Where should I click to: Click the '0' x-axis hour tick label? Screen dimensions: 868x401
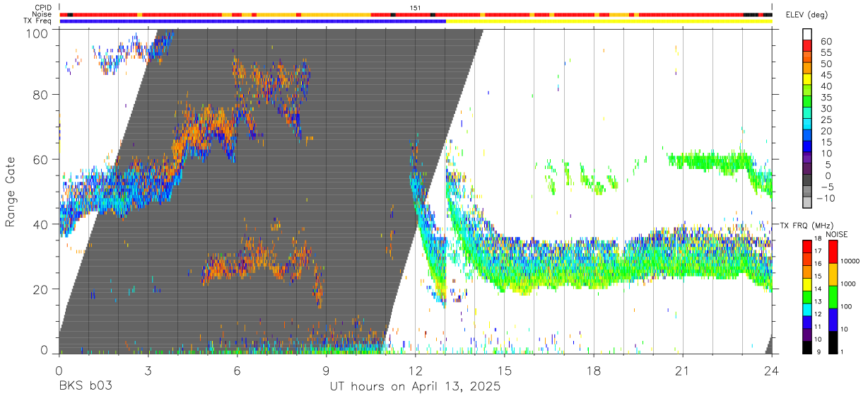pyautogui.click(x=59, y=371)
